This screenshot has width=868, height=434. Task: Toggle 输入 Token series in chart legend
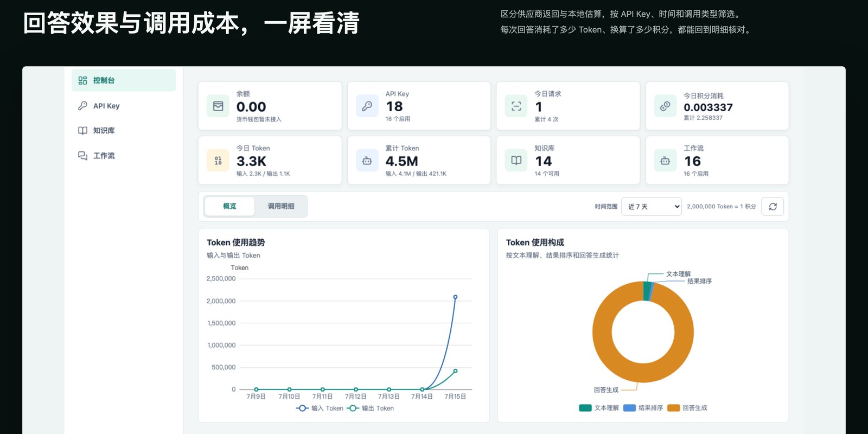click(320, 409)
